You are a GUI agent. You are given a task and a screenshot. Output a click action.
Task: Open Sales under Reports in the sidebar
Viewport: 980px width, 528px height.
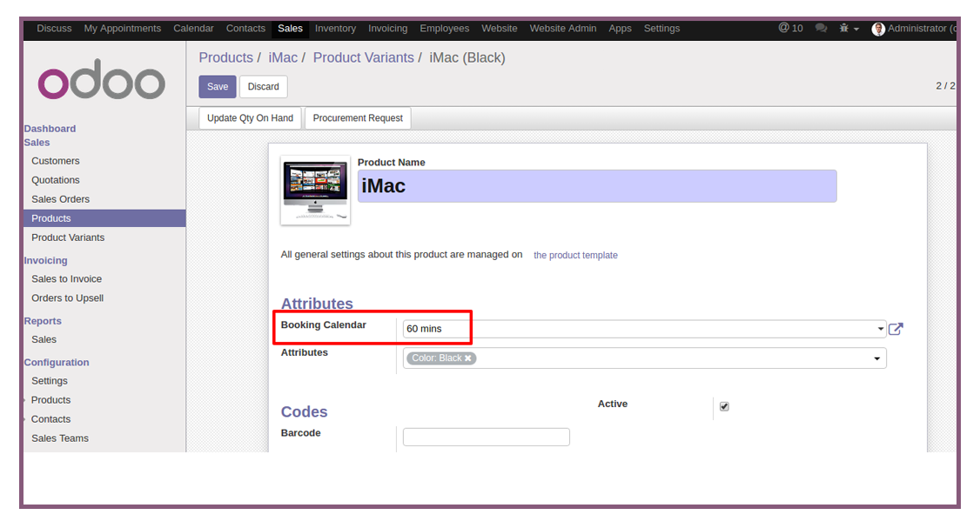pyautogui.click(x=44, y=339)
